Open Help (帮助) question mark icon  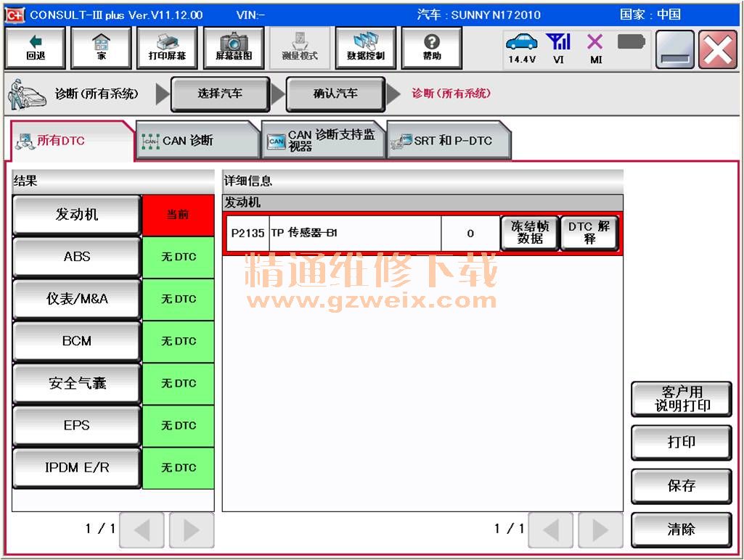[x=432, y=49]
